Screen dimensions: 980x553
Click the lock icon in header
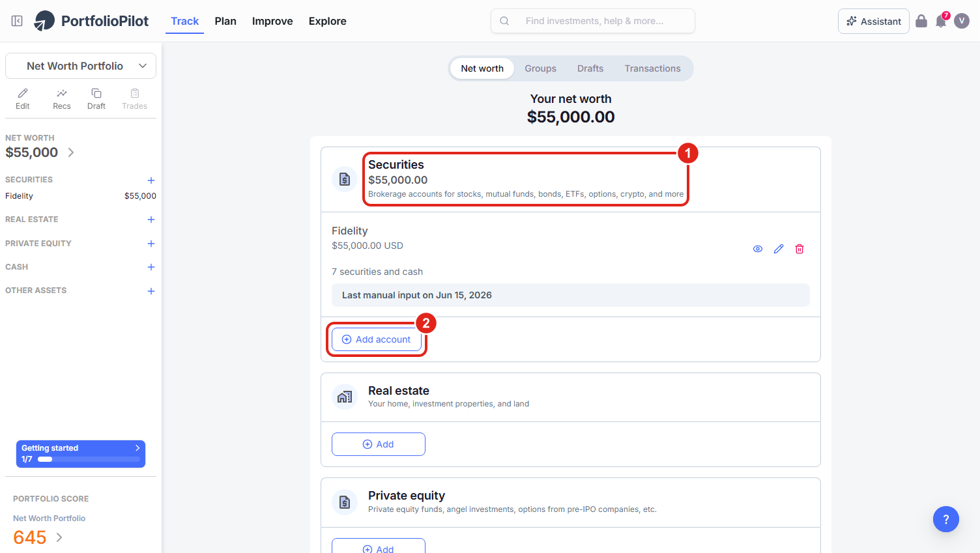[x=921, y=21]
